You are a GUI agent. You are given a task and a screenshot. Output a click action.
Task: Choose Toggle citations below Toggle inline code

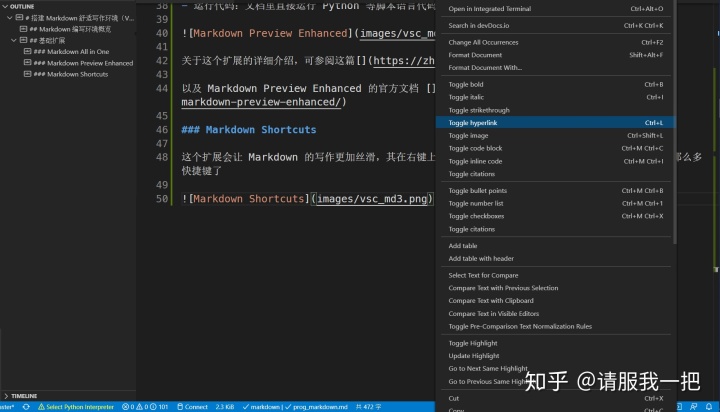coord(556,174)
